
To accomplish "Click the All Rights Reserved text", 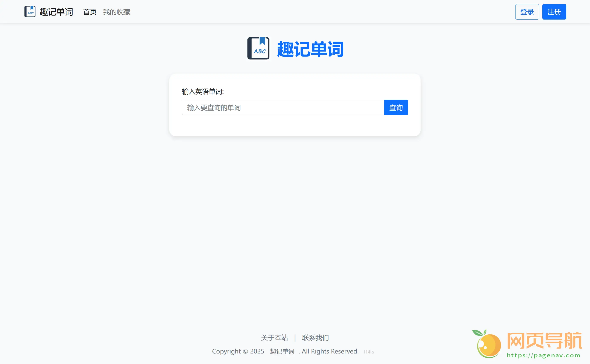I will coord(330,351).
